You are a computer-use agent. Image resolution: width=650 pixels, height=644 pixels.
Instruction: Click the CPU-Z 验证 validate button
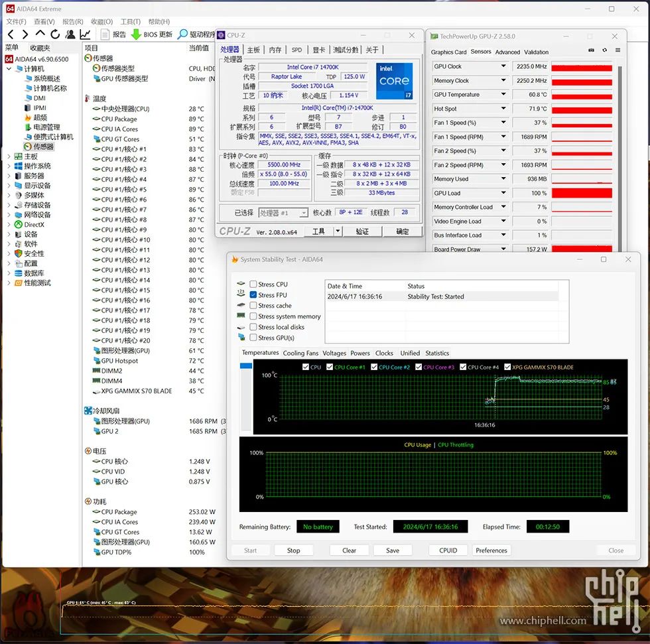tap(362, 231)
